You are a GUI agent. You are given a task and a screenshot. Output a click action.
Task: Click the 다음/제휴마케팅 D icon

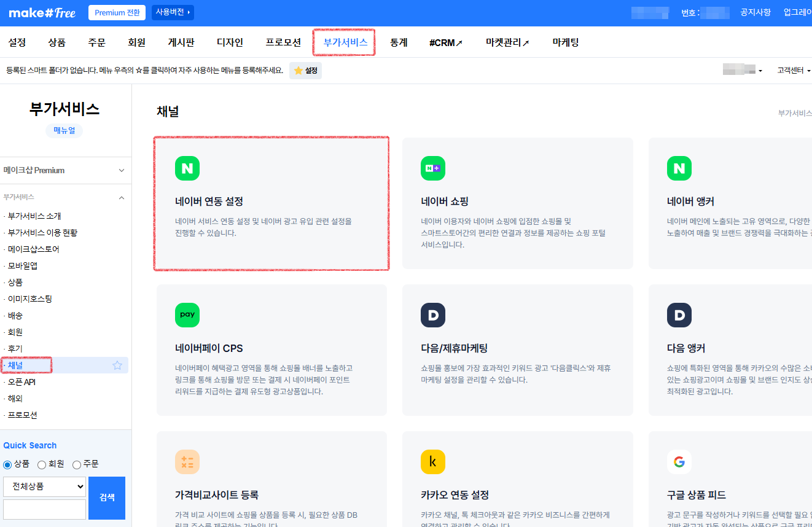pos(433,314)
